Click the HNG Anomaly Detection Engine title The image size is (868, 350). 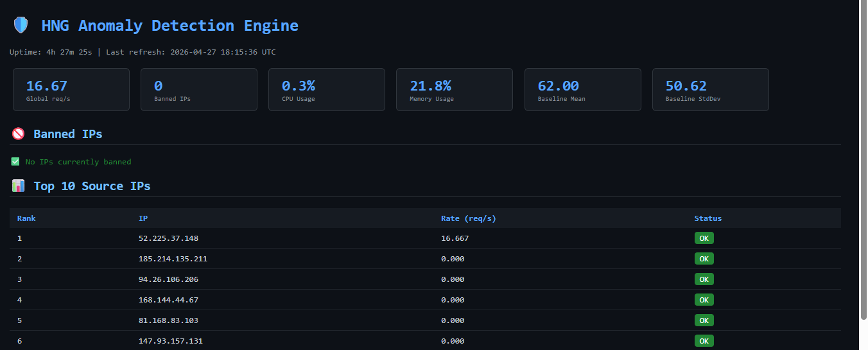169,26
